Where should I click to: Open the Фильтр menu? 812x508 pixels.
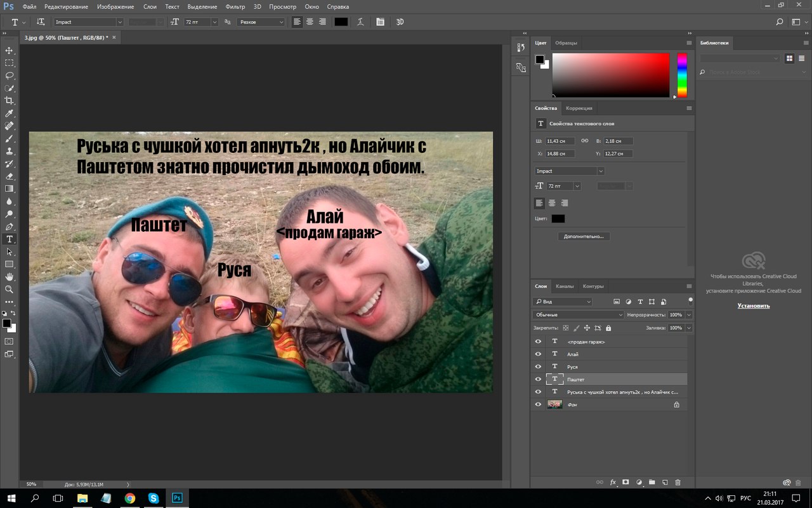coord(235,7)
